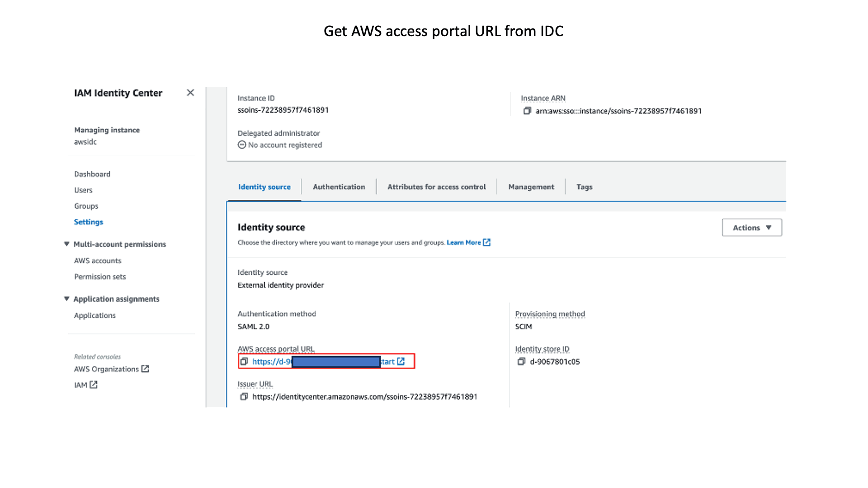The image size is (868, 488).
Task: Switch to the Authentication tab
Action: [339, 187]
